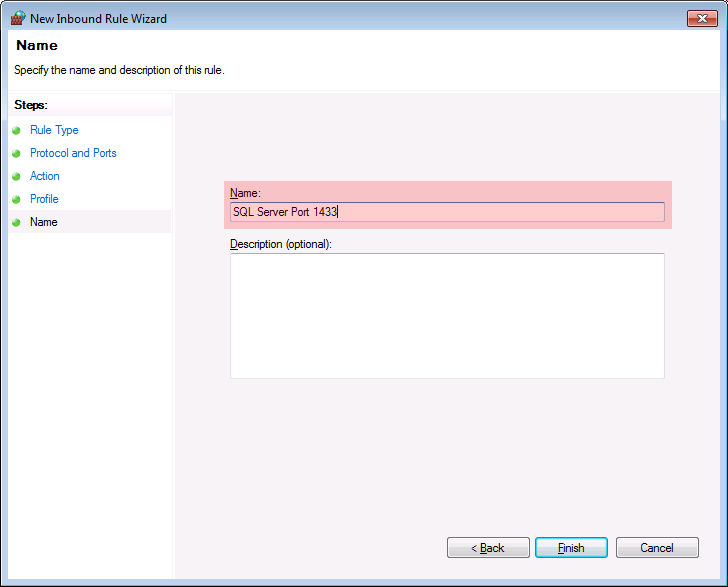Screen dimensions: 728x587
Task: Click the 'New Inbound Rule Wizard' title text
Action: (98, 19)
